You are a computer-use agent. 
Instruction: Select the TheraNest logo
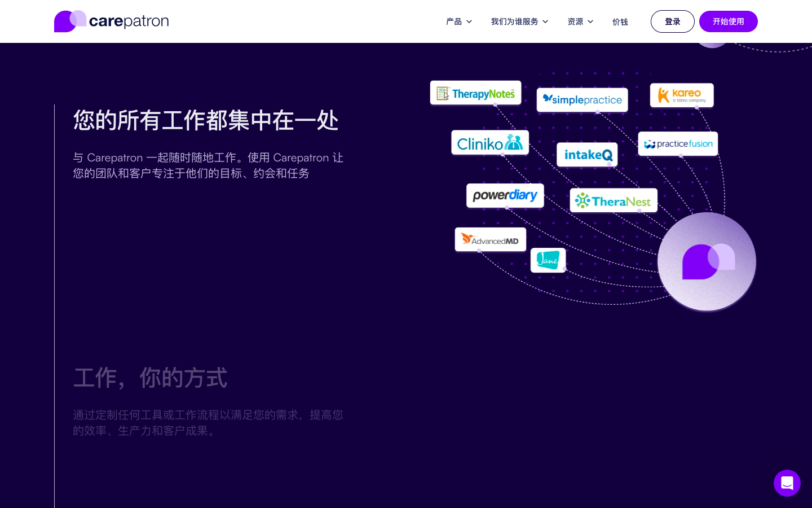pos(614,200)
